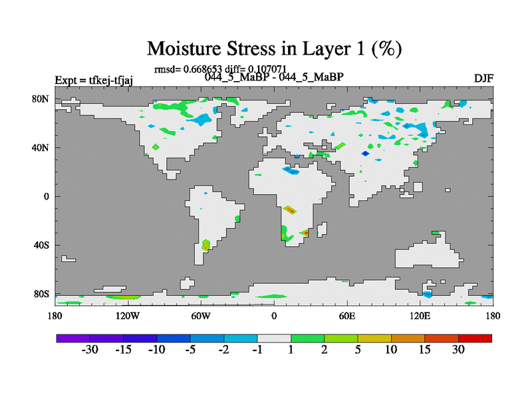Image resolution: width=532 pixels, height=399 pixels.
Task: Click the cyan swatch between -2 and -1
Action: point(241,338)
